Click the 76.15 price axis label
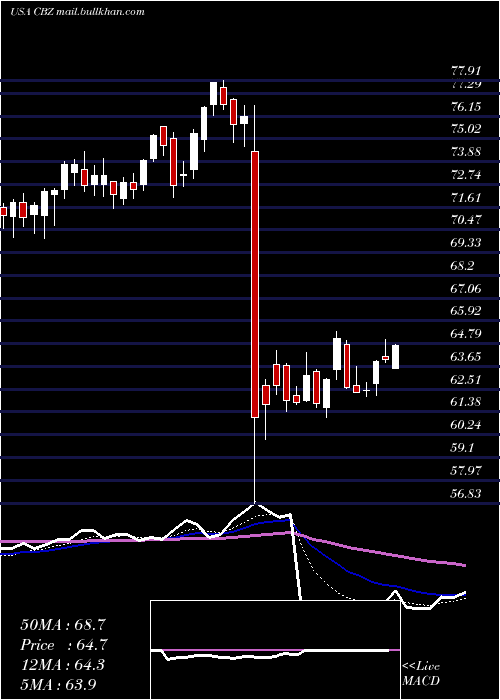Screen dimensions: 500x700 (x=466, y=107)
